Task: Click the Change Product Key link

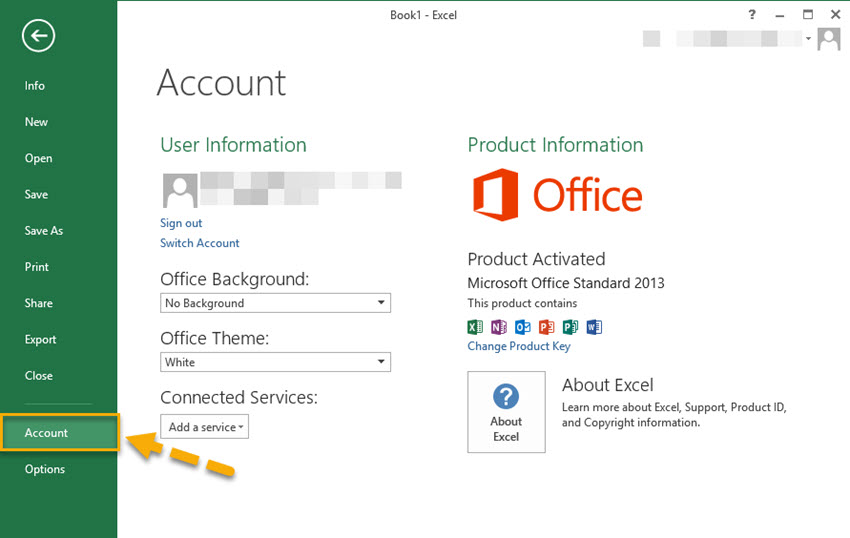Action: (519, 346)
